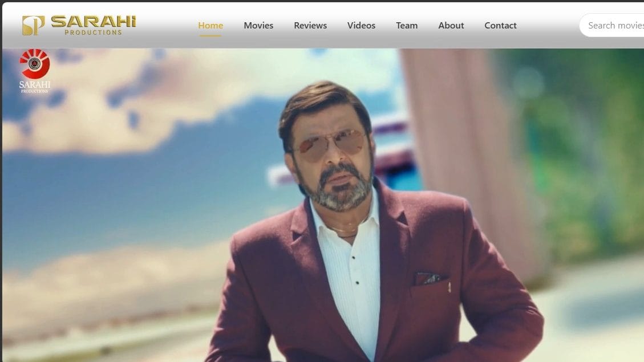Click the sunglasses in the hero image
The width and height of the screenshot is (644, 362).
[329, 143]
